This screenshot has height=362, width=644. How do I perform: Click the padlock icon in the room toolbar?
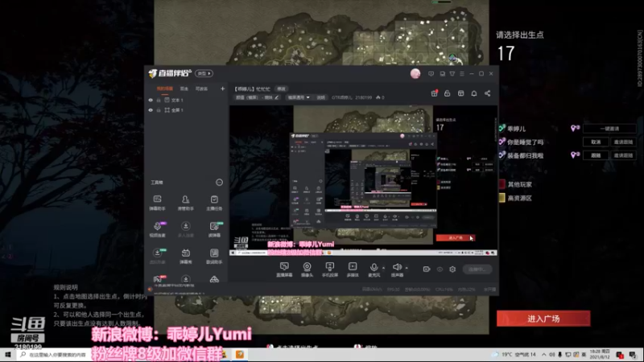click(448, 93)
